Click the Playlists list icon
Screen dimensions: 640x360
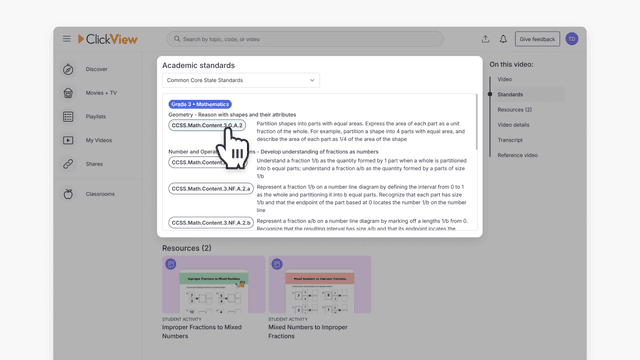click(x=68, y=117)
